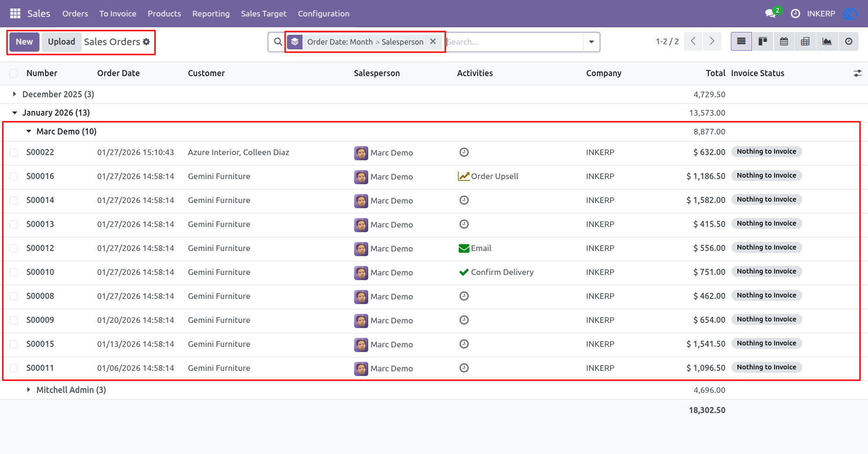Open the Configuration menu
The image size is (868, 454).
tap(324, 14)
